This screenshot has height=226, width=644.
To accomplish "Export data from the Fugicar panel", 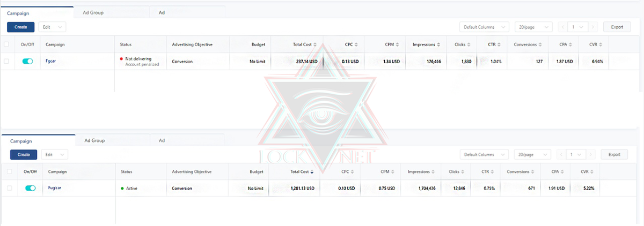I will click(614, 154).
